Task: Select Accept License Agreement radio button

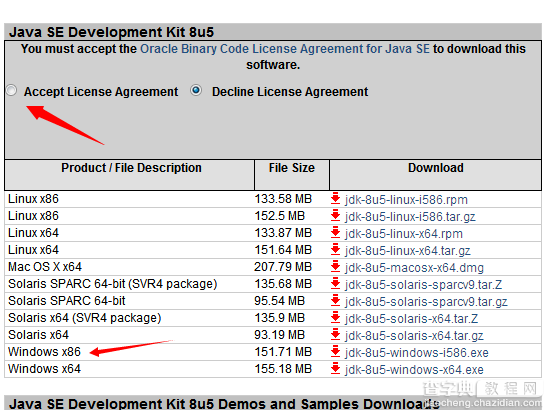Action: pyautogui.click(x=11, y=91)
